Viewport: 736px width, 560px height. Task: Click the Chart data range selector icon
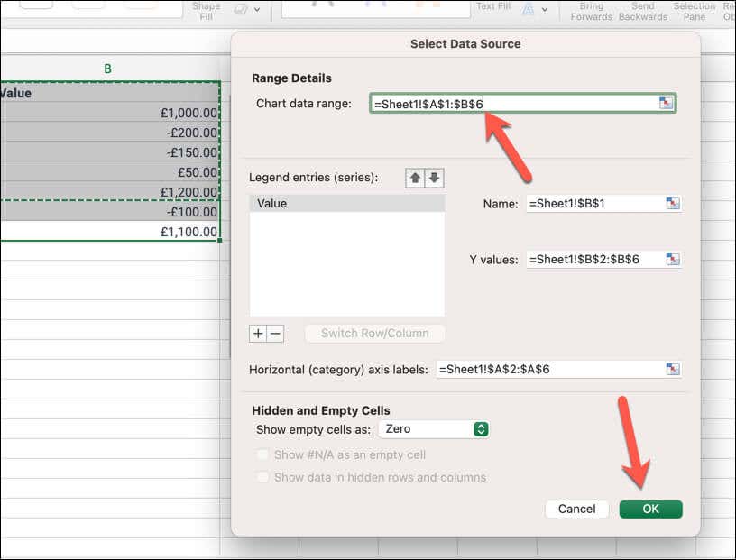pos(666,104)
